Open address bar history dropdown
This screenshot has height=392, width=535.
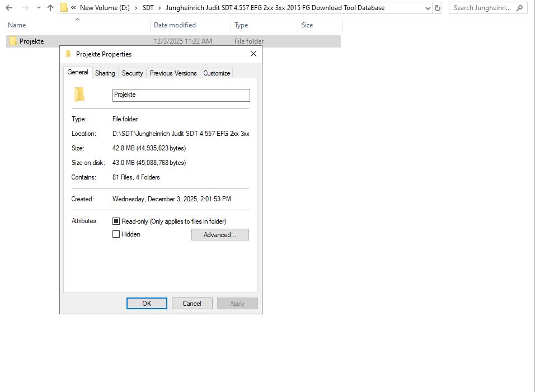tap(428, 8)
